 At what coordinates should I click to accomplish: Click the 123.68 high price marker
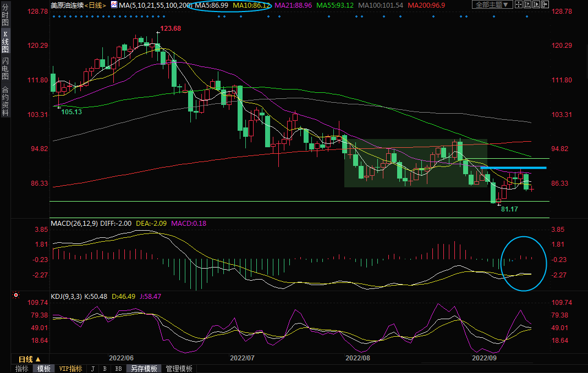(x=171, y=28)
